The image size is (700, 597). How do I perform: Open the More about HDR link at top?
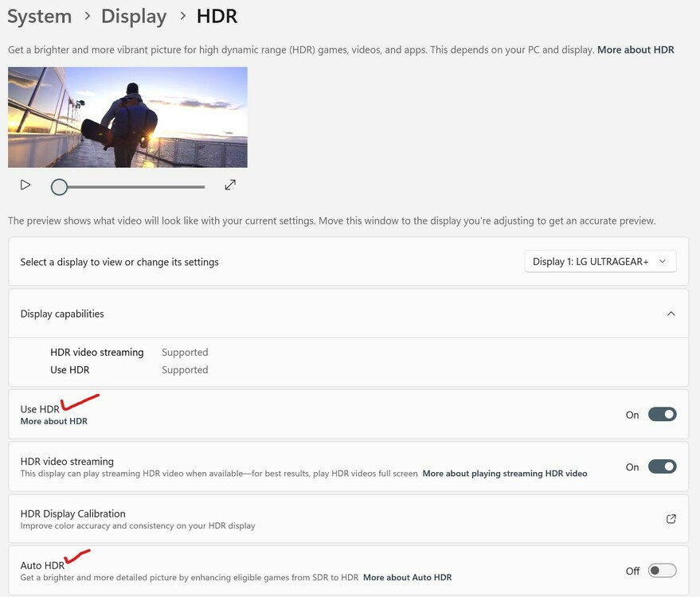(x=635, y=49)
